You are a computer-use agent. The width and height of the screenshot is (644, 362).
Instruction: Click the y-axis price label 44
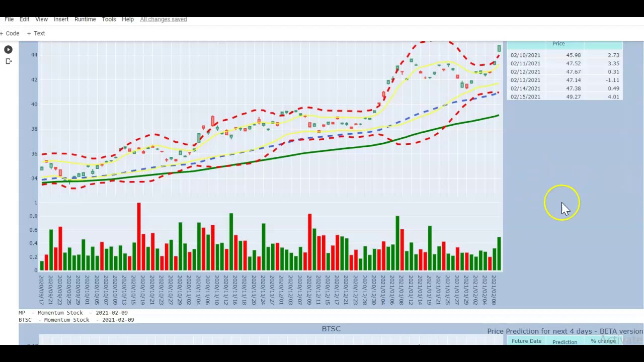click(x=34, y=55)
